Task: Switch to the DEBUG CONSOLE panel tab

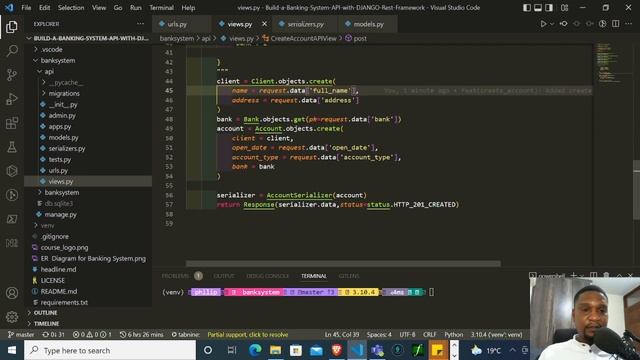Action: [267, 276]
